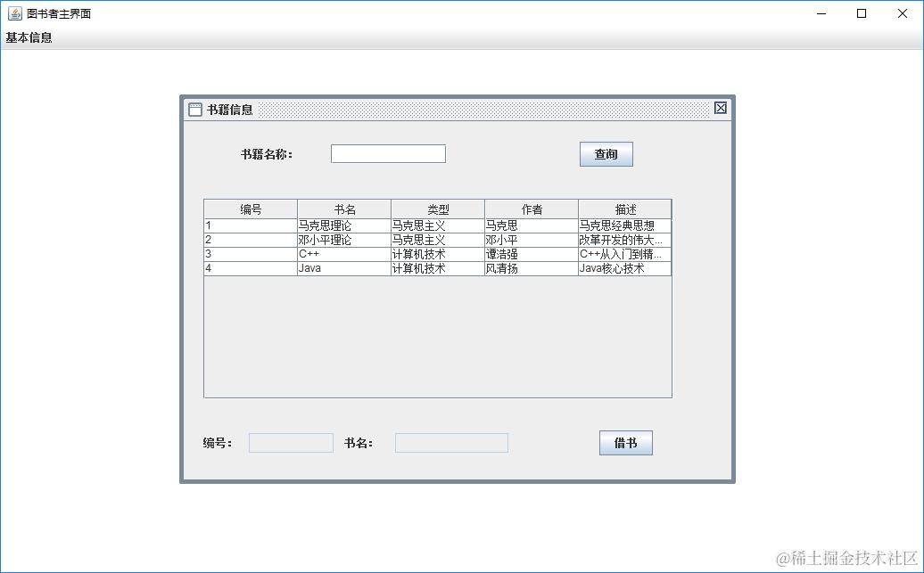
Task: Close the 书籍信息 internal window
Action: [720, 108]
